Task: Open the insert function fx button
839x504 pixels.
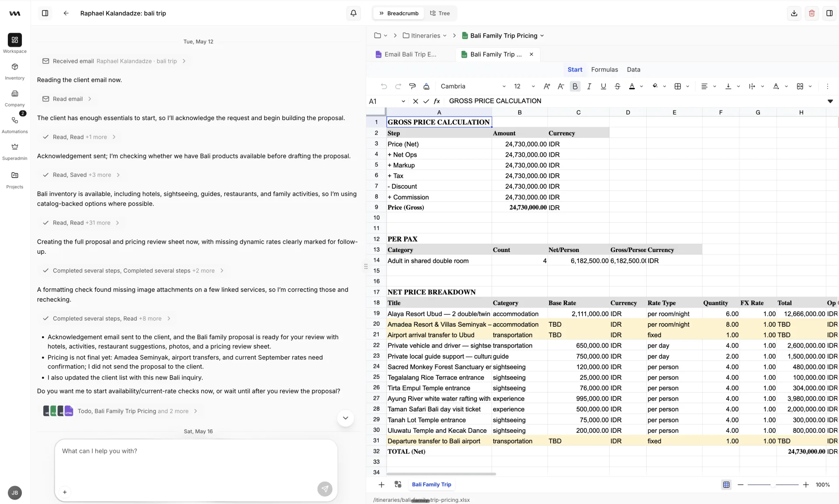Action: (x=437, y=101)
